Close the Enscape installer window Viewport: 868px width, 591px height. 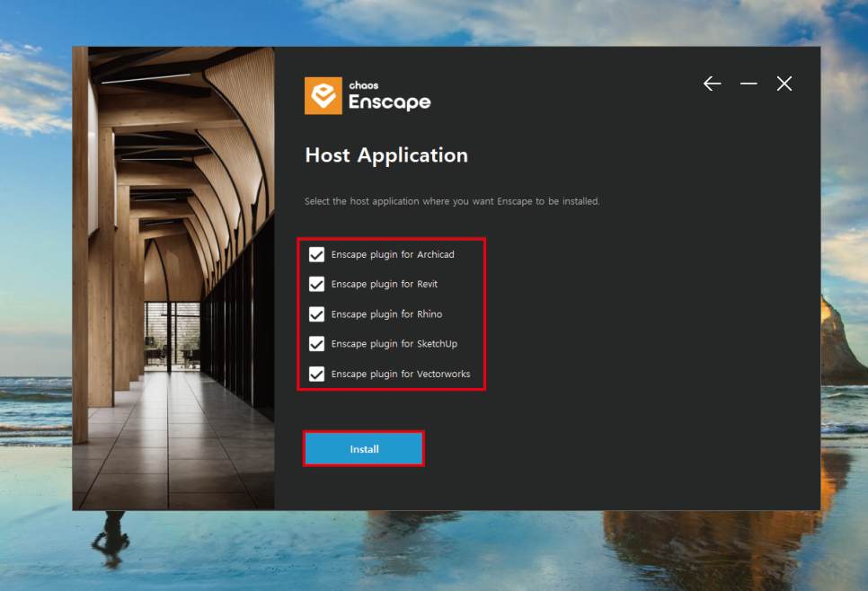(784, 84)
